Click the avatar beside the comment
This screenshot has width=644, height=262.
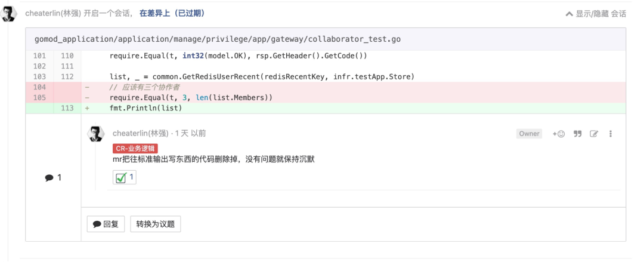[x=96, y=134]
